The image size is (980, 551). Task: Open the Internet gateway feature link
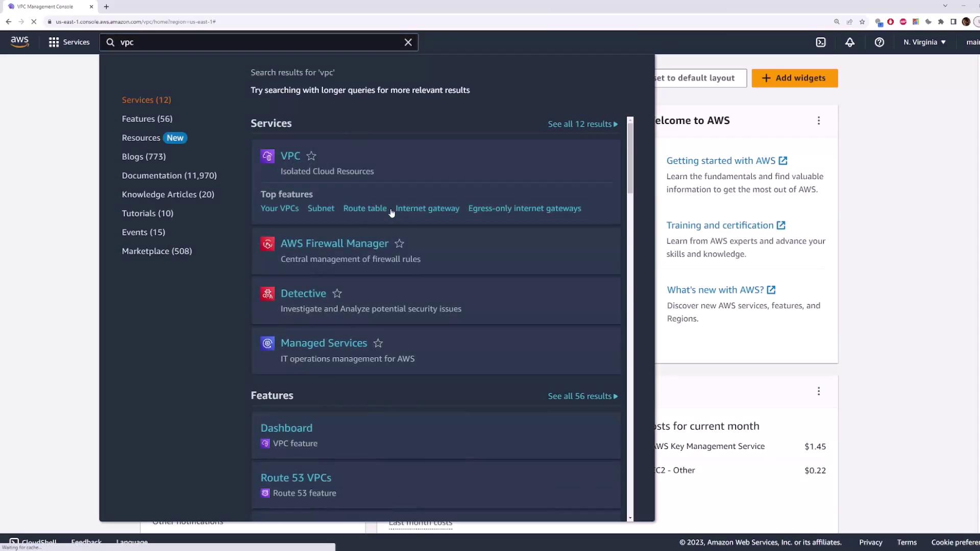[x=427, y=209]
